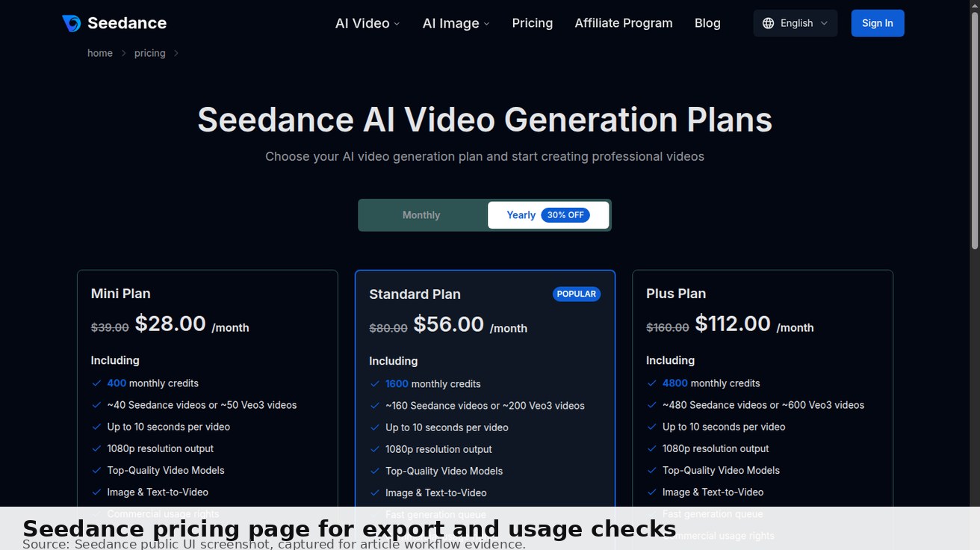
Task: Click the struck-through $80.00 price
Action: coord(388,328)
